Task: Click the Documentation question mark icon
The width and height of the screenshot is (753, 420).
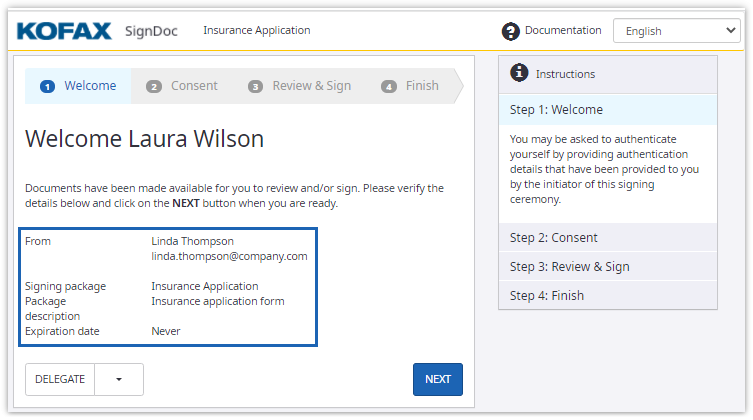Action: (511, 31)
